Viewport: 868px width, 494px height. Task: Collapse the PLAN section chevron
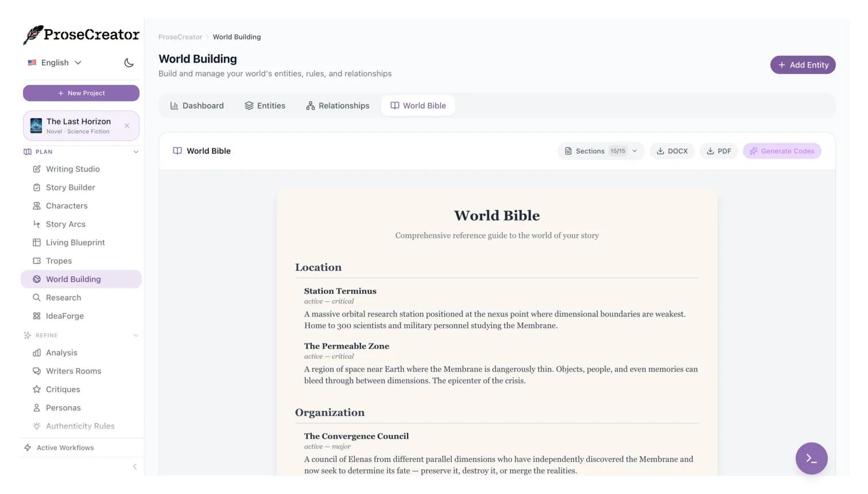tap(136, 152)
